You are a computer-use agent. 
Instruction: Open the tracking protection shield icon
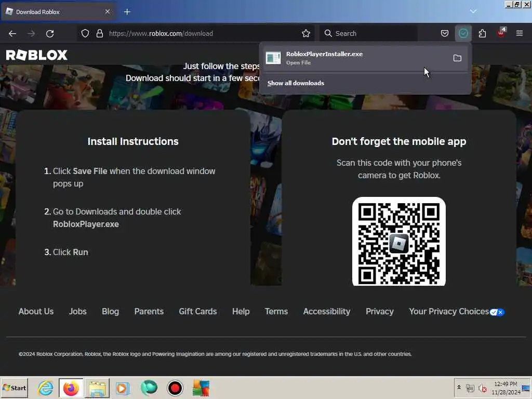click(x=85, y=33)
